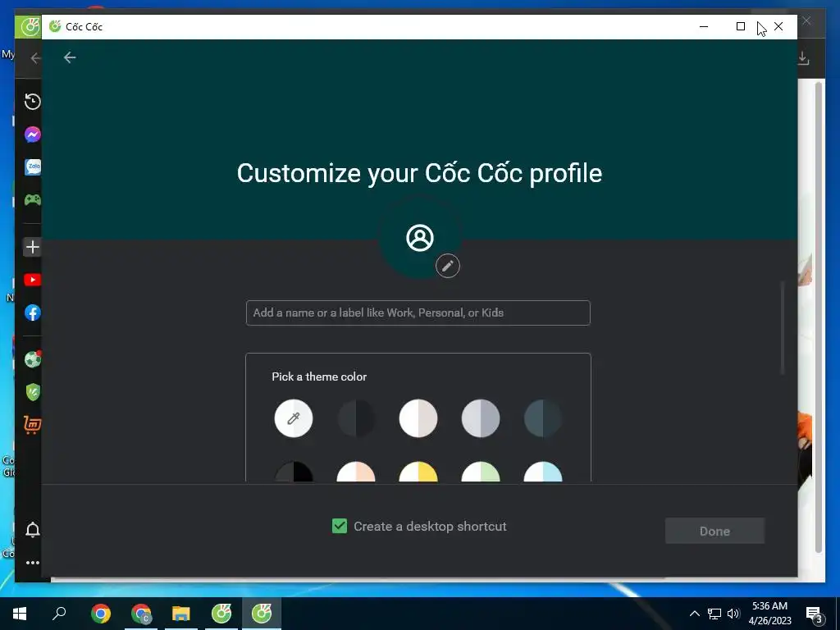Viewport: 840px width, 630px height.
Task: Go back using profile dialog arrow
Action: (x=70, y=57)
